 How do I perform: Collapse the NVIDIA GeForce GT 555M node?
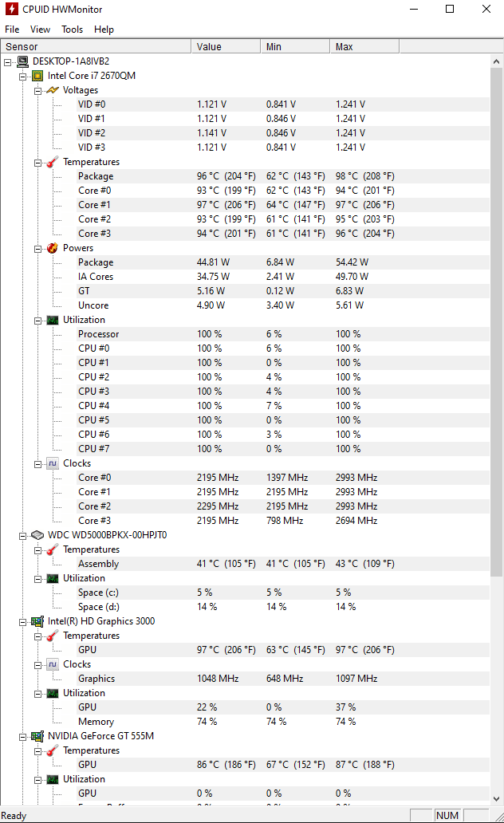[22, 736]
